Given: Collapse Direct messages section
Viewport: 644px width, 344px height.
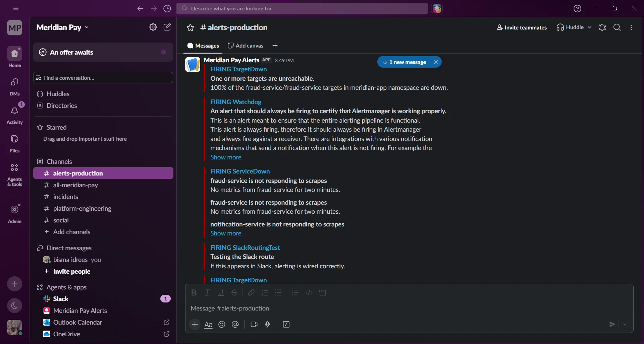Looking at the screenshot, I should (x=69, y=248).
